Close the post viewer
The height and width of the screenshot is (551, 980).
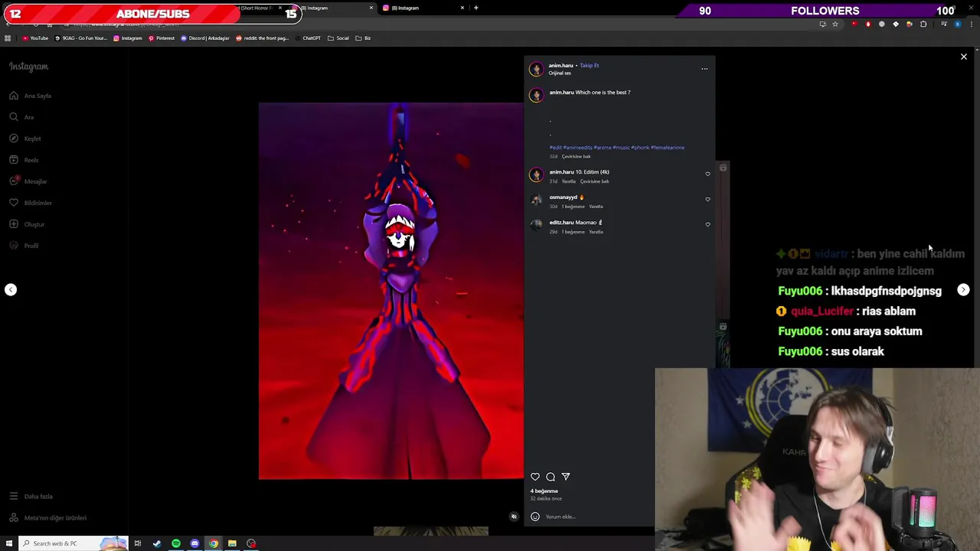tap(964, 57)
